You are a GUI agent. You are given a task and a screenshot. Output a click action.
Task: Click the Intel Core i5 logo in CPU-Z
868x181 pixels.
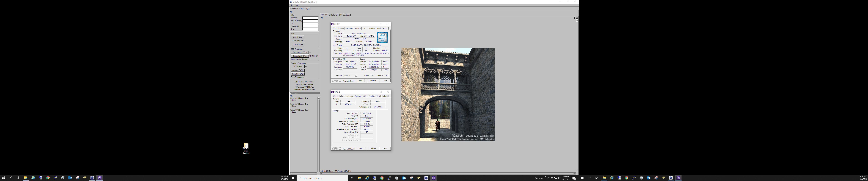point(382,37)
